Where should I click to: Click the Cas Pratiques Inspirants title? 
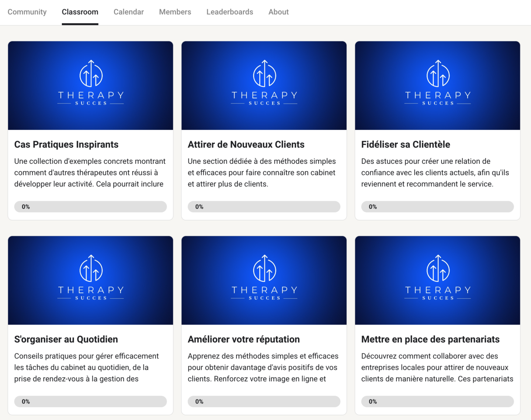pos(66,145)
